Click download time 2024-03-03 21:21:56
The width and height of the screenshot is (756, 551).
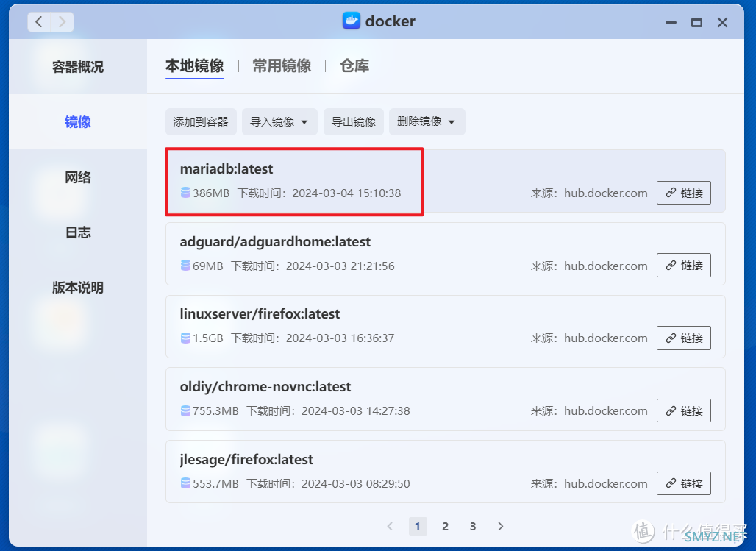[x=340, y=266]
